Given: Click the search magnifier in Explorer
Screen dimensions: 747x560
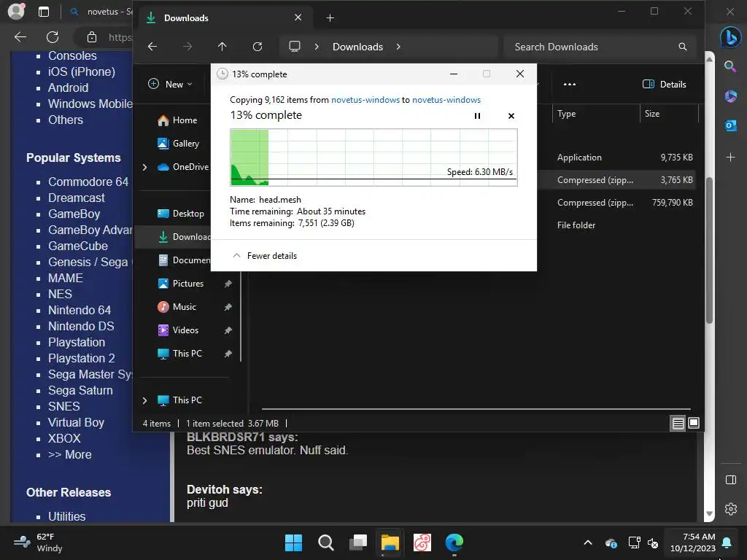Looking at the screenshot, I should [x=683, y=47].
